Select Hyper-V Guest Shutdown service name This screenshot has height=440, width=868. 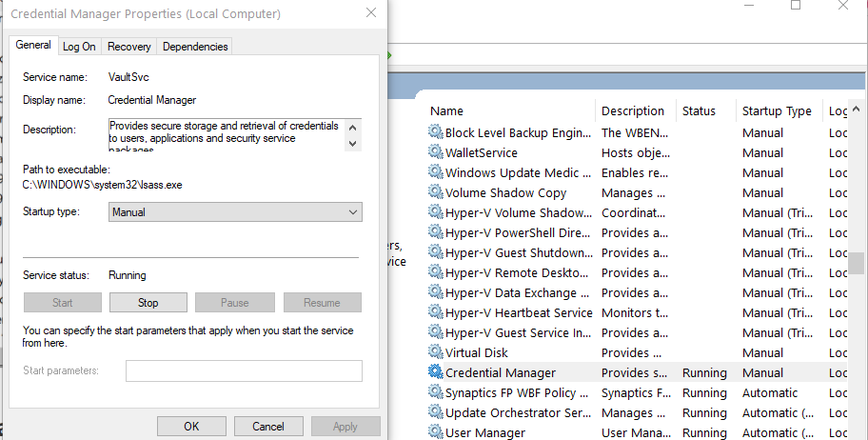tap(520, 252)
